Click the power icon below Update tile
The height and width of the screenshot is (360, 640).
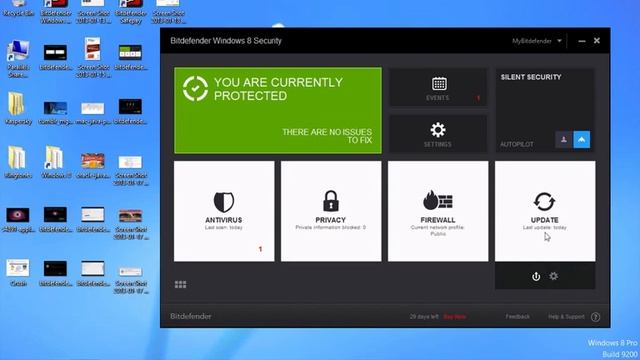(536, 276)
